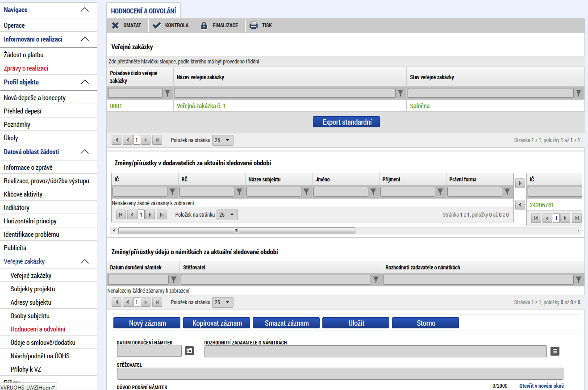Screen dimensions: 588x390
Task: Open filter icon for Stěžovatel column
Action: pyautogui.click(x=376, y=280)
